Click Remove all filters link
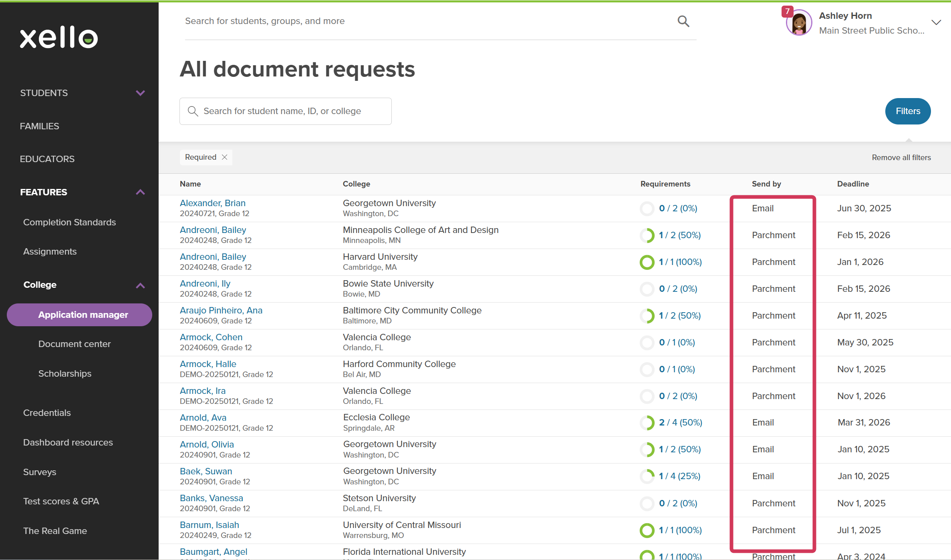 coord(901,158)
